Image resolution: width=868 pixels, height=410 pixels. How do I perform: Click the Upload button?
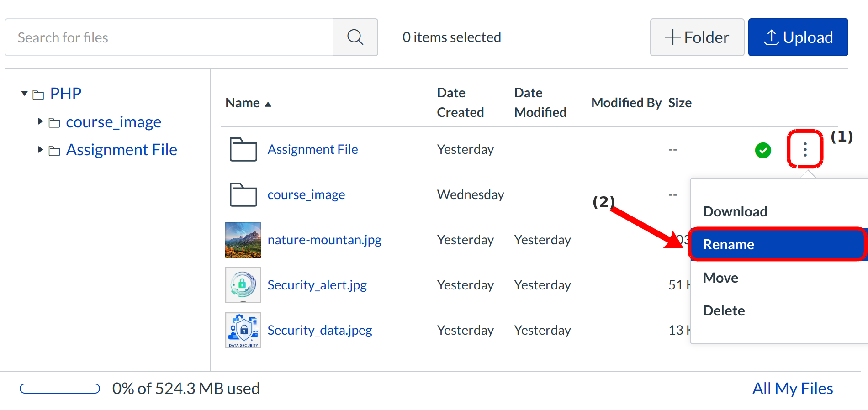point(798,37)
